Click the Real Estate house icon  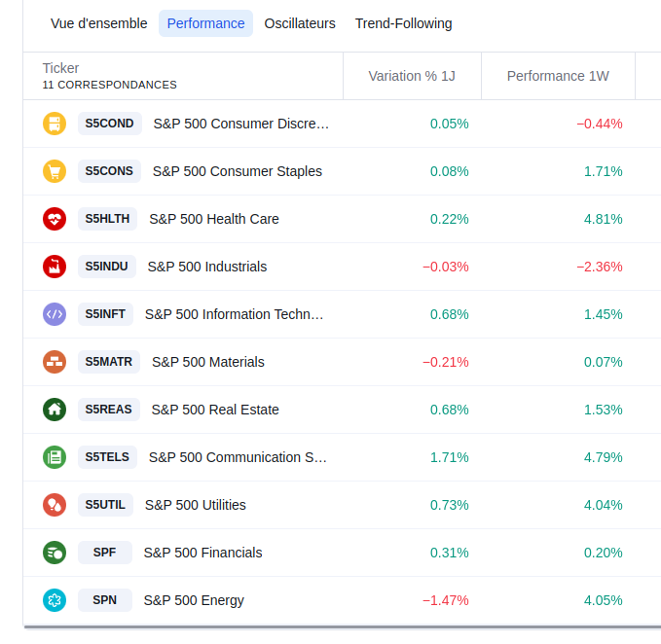[55, 410]
